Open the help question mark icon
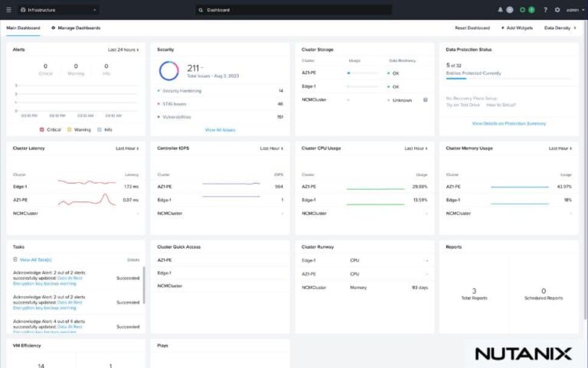This screenshot has height=368, width=588. click(545, 10)
